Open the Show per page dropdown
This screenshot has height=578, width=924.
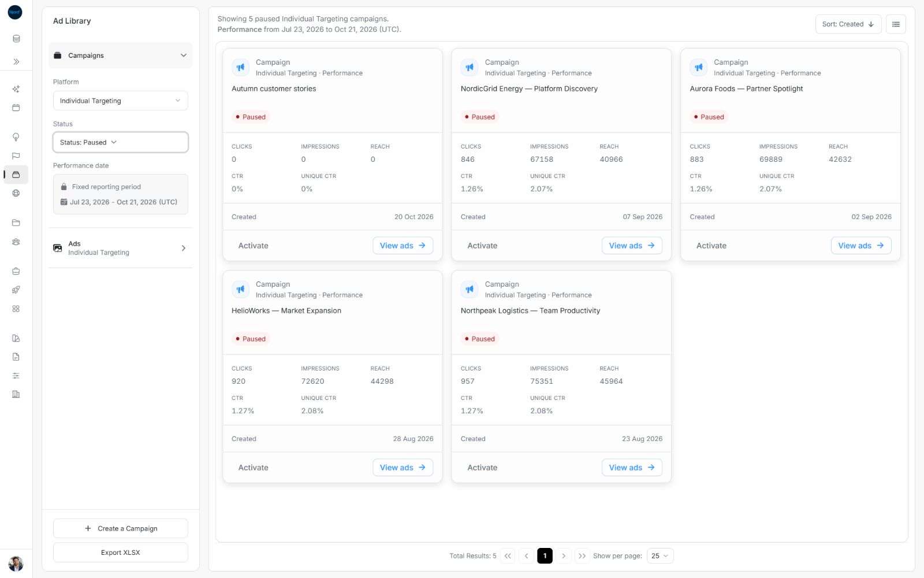pos(660,555)
